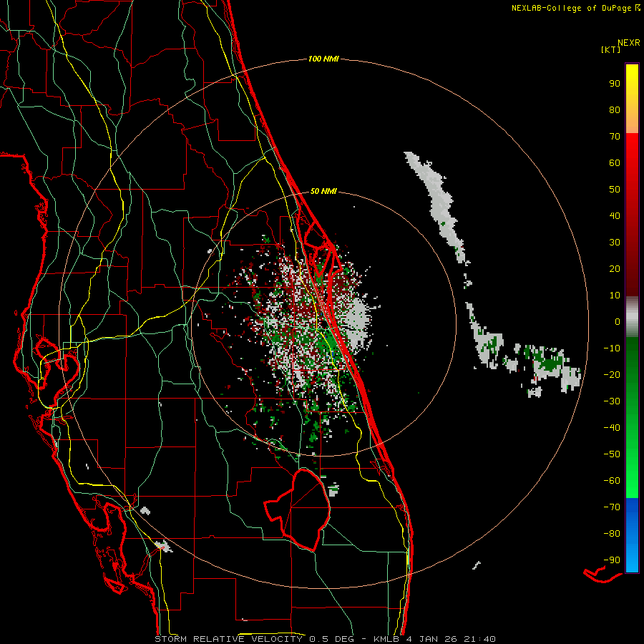Select the 80 value on the velocity scale
The width and height of the screenshot is (644, 644).
pos(615,109)
